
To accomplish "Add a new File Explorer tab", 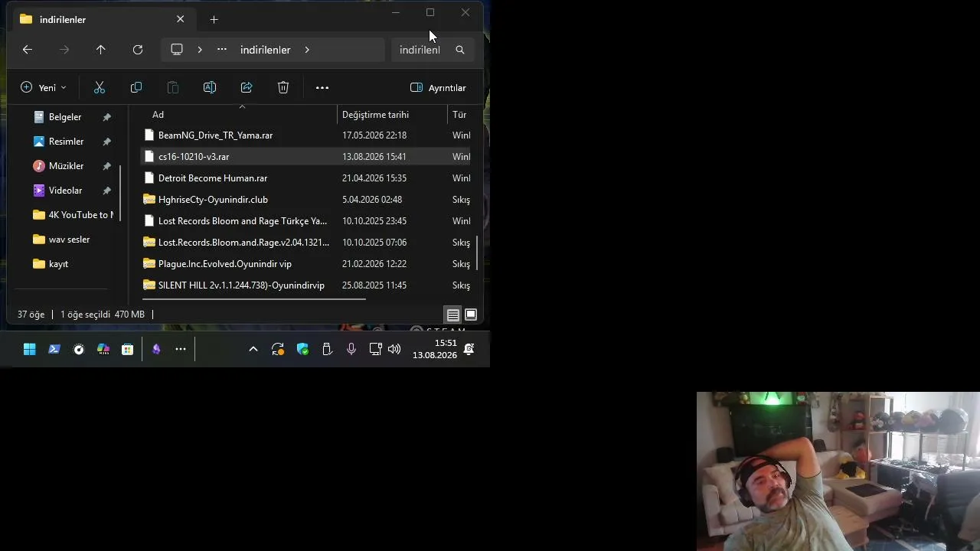I will click(x=214, y=20).
